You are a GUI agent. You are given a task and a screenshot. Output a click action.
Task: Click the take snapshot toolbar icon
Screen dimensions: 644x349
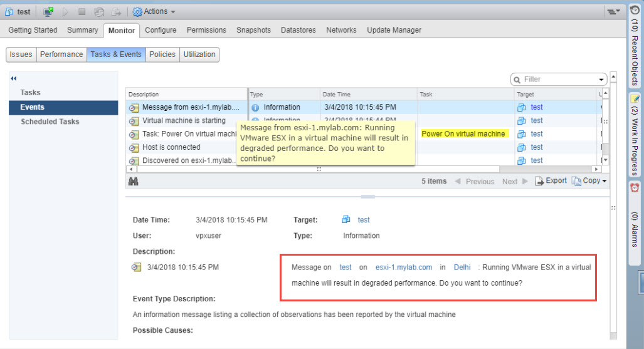(x=117, y=12)
